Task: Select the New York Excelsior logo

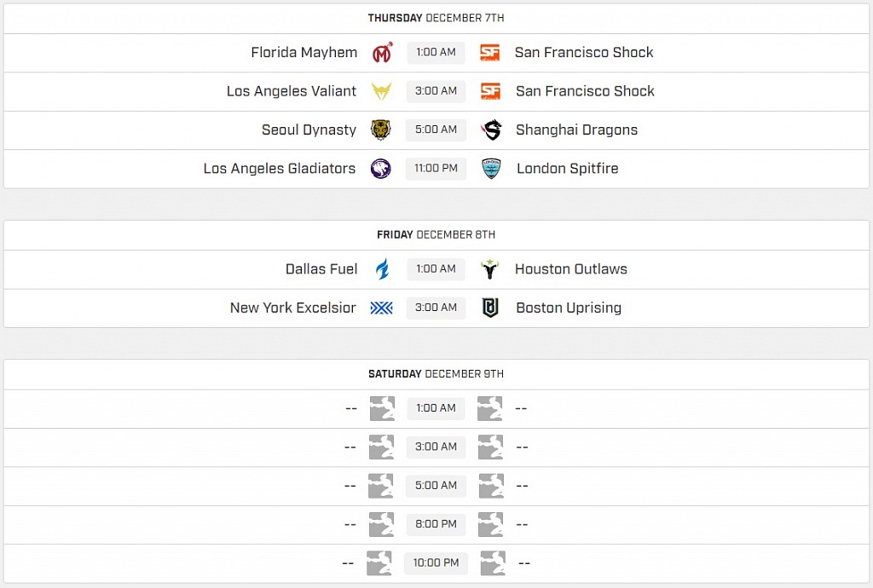Action: tap(382, 308)
